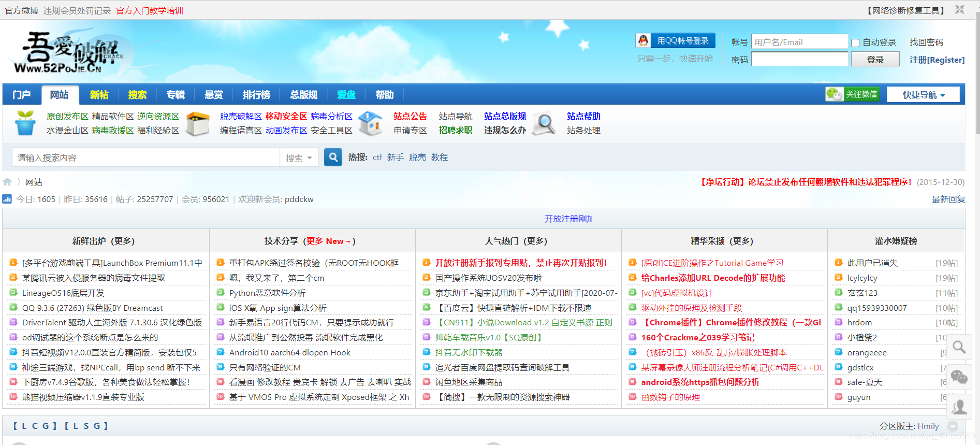Select the 网站 nav tab
This screenshot has height=445, width=980.
60,95
